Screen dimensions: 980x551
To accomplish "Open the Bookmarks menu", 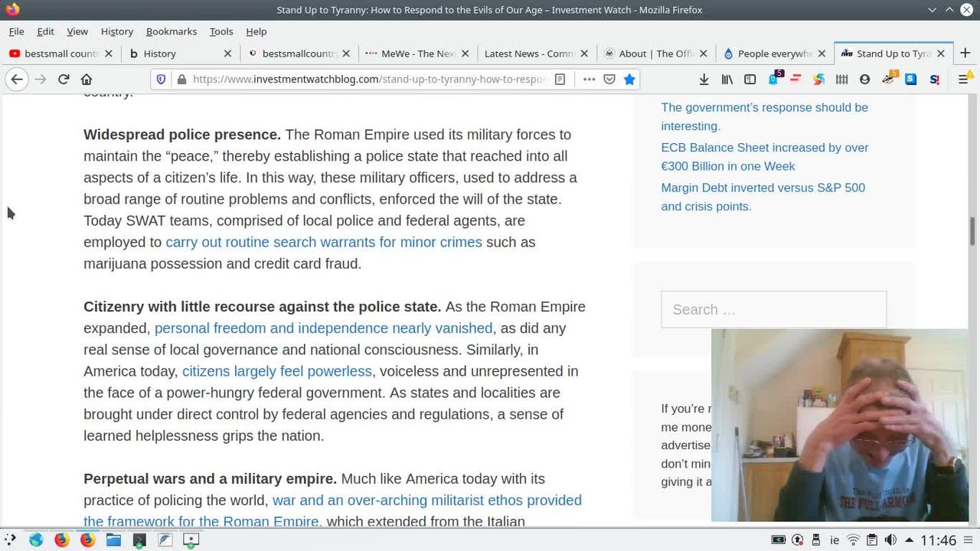I will [171, 31].
